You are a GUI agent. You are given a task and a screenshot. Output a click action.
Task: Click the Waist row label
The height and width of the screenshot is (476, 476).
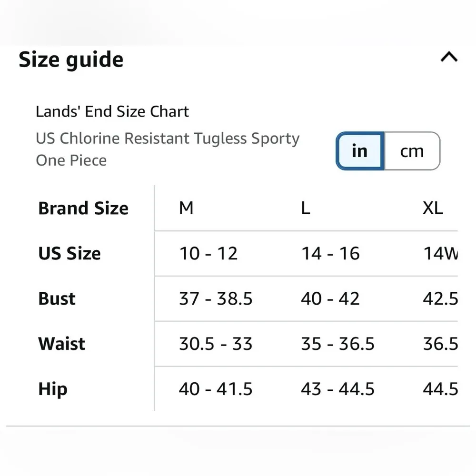(x=62, y=344)
